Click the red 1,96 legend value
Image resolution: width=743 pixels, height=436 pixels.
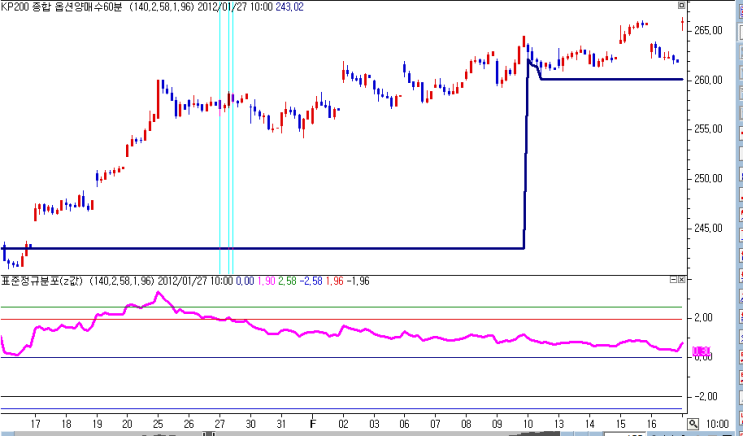(x=335, y=281)
